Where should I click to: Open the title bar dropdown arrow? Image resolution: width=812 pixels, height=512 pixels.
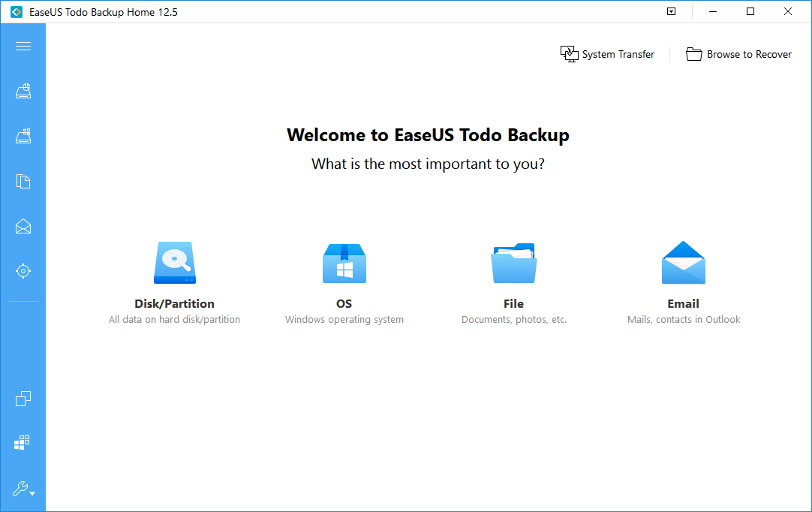[x=671, y=11]
